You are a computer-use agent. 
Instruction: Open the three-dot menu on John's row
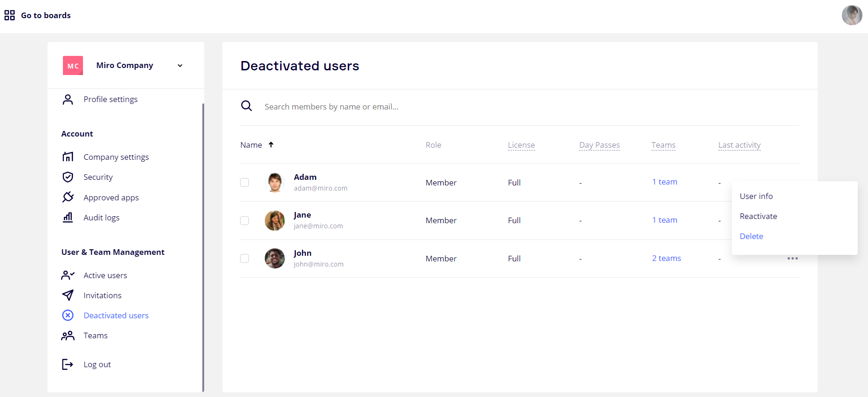pos(792,259)
